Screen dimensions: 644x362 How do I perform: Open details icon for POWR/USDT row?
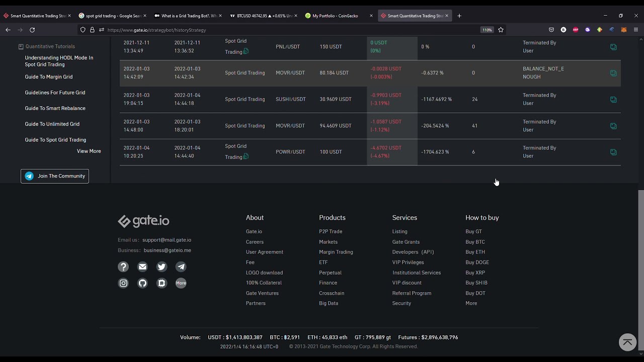pos(613,152)
